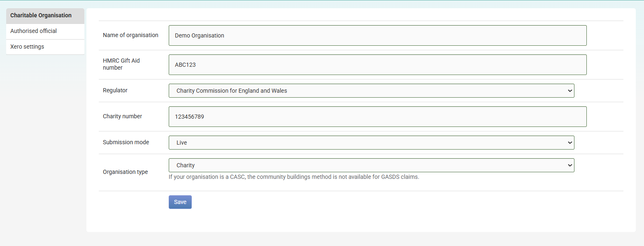Click the chevron arrow of the Regulator select
Viewport: 644px width, 246px height.
point(570,91)
